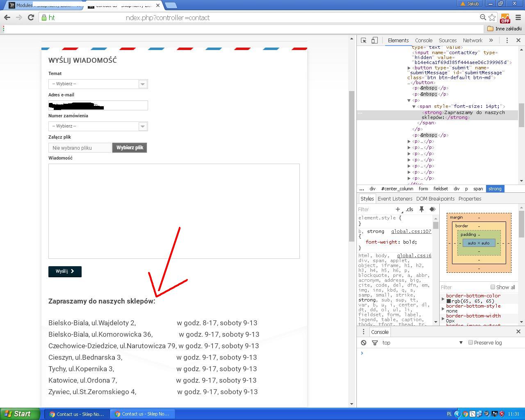
Task: Click the console filter funnel icon
Action: (374, 342)
